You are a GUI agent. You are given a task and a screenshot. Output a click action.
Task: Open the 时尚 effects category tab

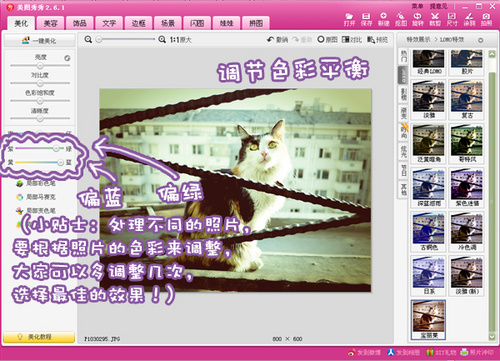click(x=403, y=132)
